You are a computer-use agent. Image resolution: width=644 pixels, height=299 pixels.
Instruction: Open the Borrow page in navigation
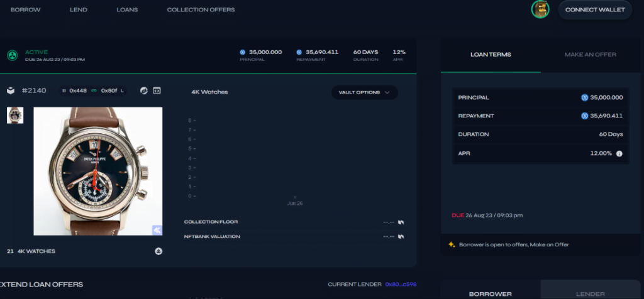[25, 10]
